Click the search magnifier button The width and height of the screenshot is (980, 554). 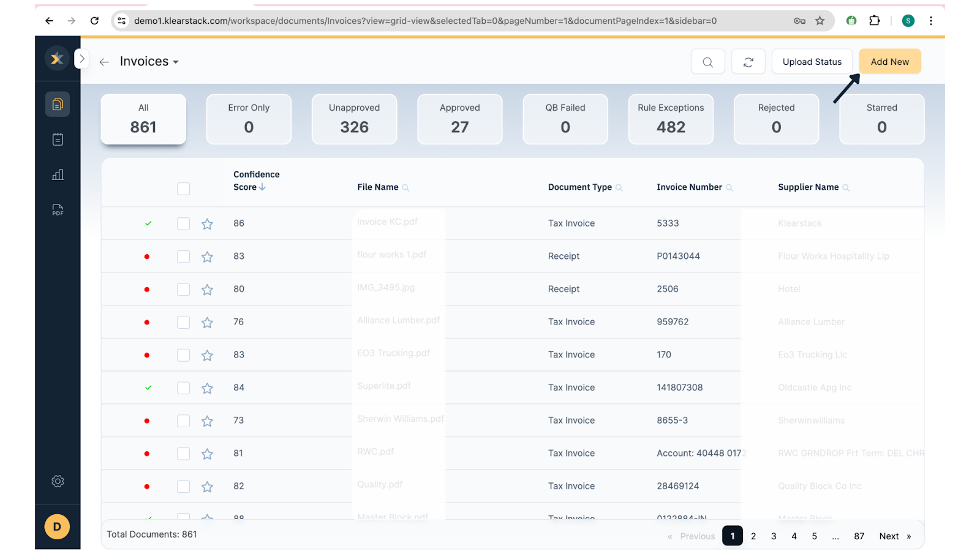[x=708, y=62]
